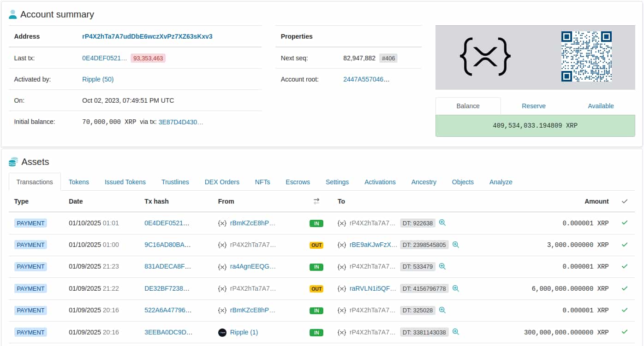This screenshot has height=346, width=644.
Task: Click the Account summary person icon
Action: coord(13,14)
